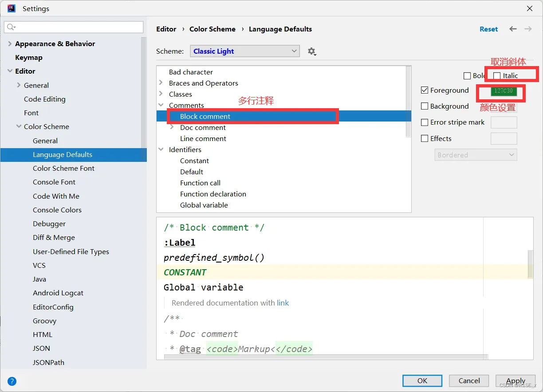This screenshot has height=392, width=543.
Task: Open Code Editing settings
Action: point(45,99)
